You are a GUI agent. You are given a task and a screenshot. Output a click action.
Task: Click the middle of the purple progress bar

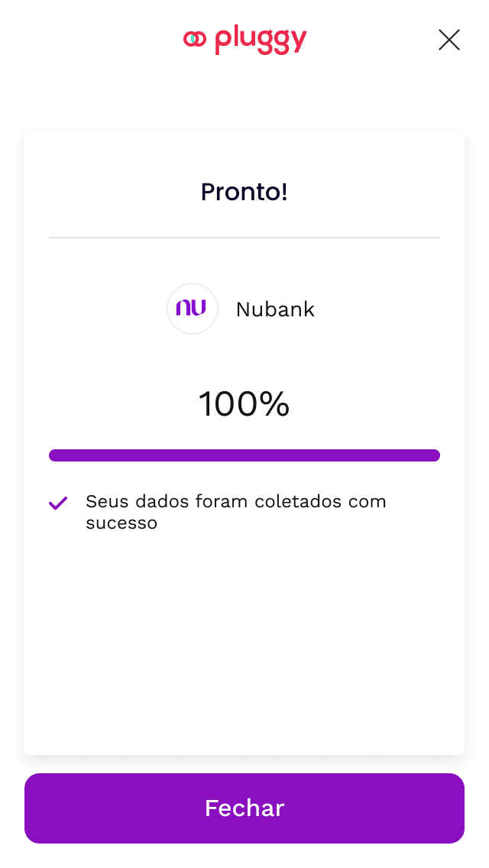244,455
